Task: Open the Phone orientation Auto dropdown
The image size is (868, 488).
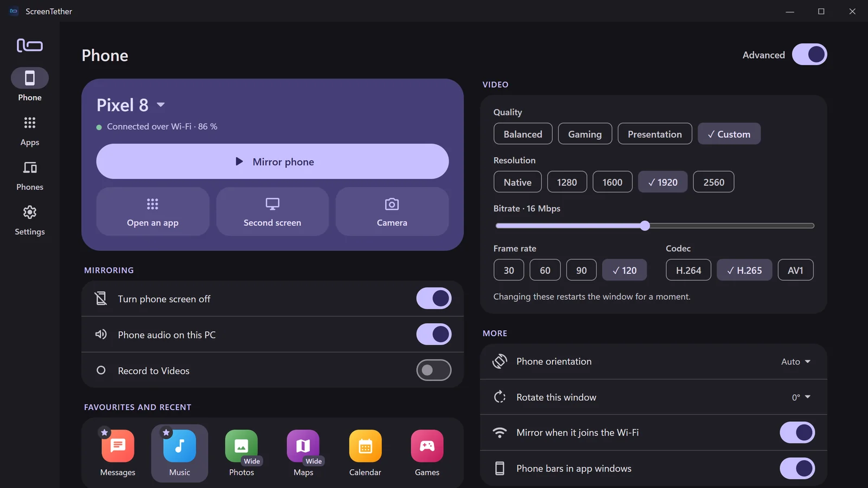Action: click(x=796, y=361)
